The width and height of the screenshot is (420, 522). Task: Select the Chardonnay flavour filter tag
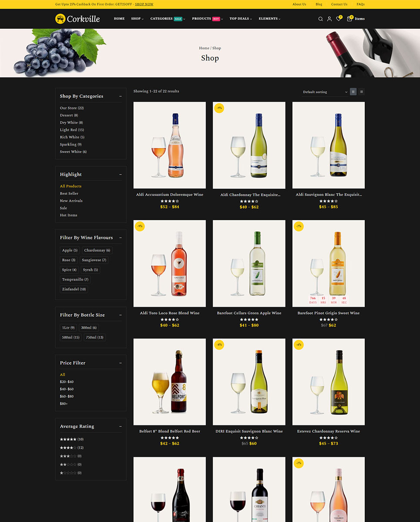[x=97, y=251]
